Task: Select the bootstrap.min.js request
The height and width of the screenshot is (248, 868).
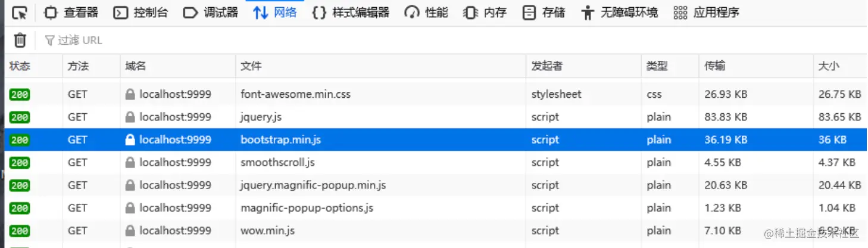Action: click(x=435, y=139)
